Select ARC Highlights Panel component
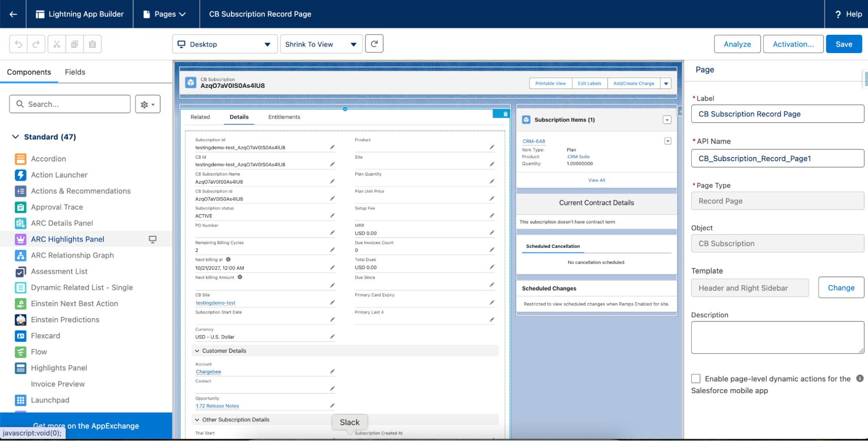 tap(67, 239)
